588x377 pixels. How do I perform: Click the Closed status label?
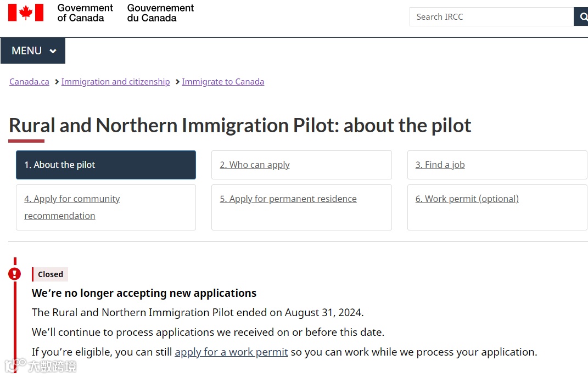pyautogui.click(x=51, y=274)
